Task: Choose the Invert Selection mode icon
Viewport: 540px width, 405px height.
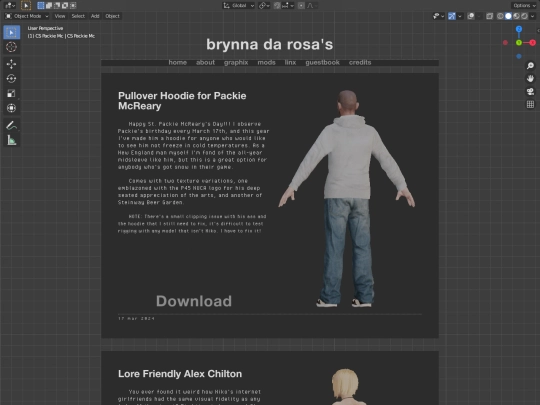Action: [x=65, y=6]
